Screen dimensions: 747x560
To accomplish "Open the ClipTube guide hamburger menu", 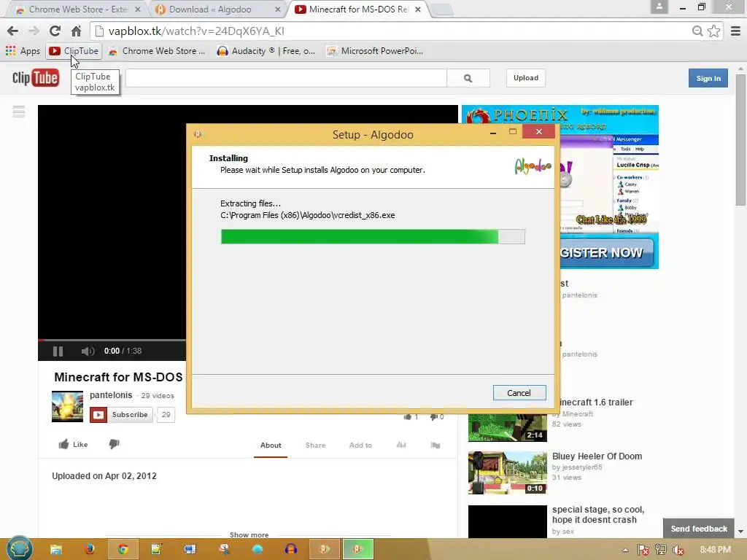I will point(19,112).
